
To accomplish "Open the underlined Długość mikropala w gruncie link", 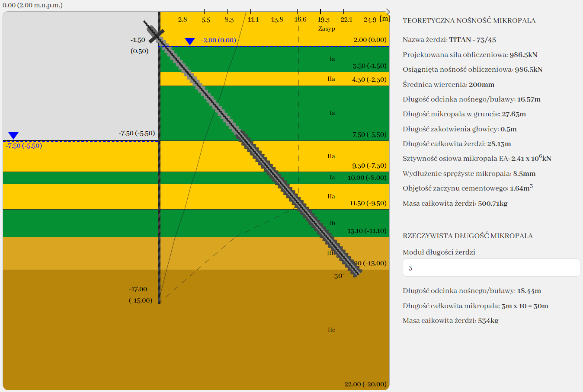I will [x=464, y=114].
